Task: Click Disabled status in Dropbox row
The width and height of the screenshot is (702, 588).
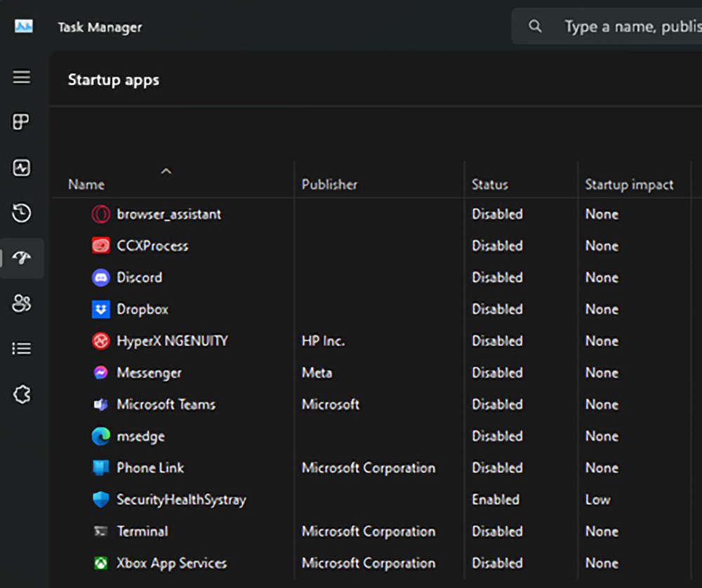Action: pos(498,309)
